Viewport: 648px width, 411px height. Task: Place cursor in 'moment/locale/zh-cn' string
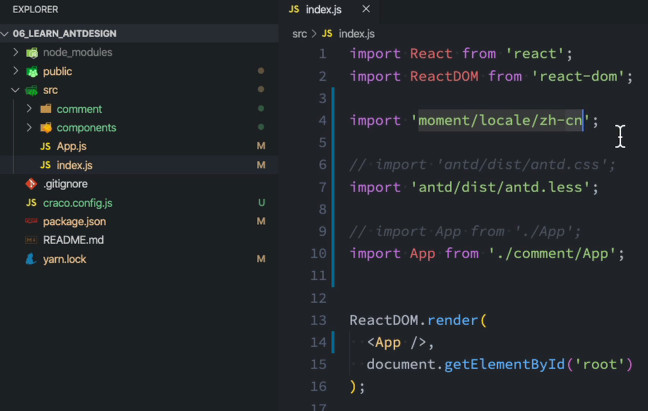(500, 121)
